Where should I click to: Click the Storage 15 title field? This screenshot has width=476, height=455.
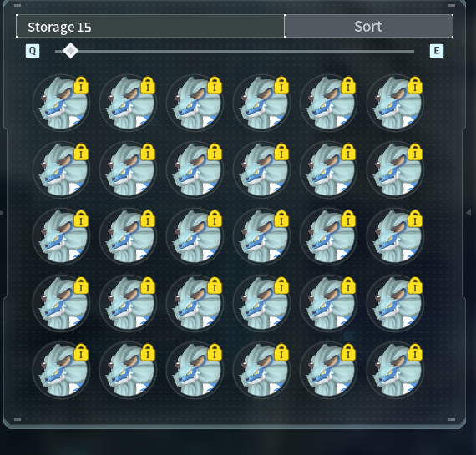pyautogui.click(x=150, y=26)
